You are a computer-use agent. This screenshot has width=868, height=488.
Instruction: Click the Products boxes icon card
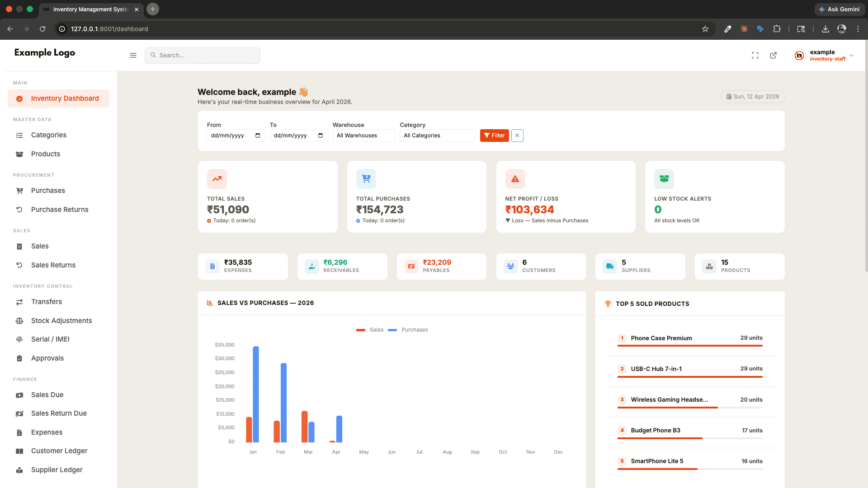click(709, 267)
